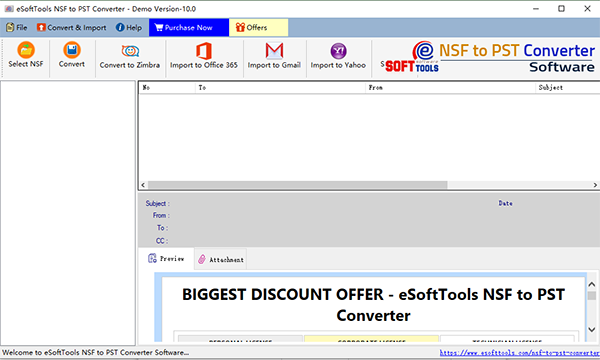Screen dimensions: 600x360
Task: Open the Offers menu item
Action: (x=258, y=28)
